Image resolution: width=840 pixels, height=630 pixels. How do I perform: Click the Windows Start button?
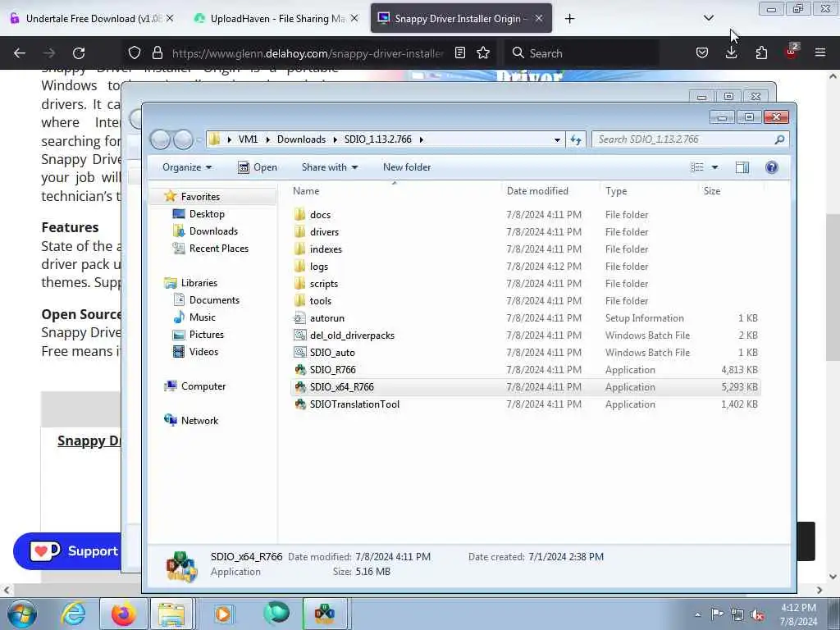coord(21,614)
